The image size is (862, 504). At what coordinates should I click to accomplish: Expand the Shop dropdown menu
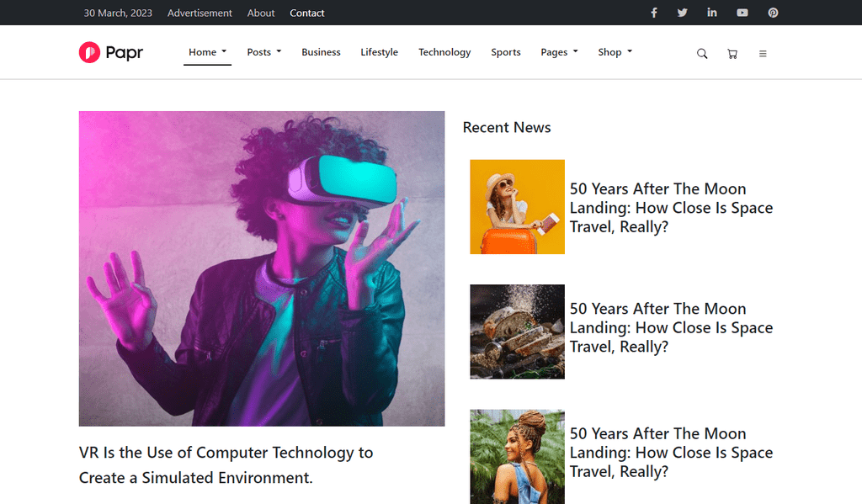tap(615, 52)
